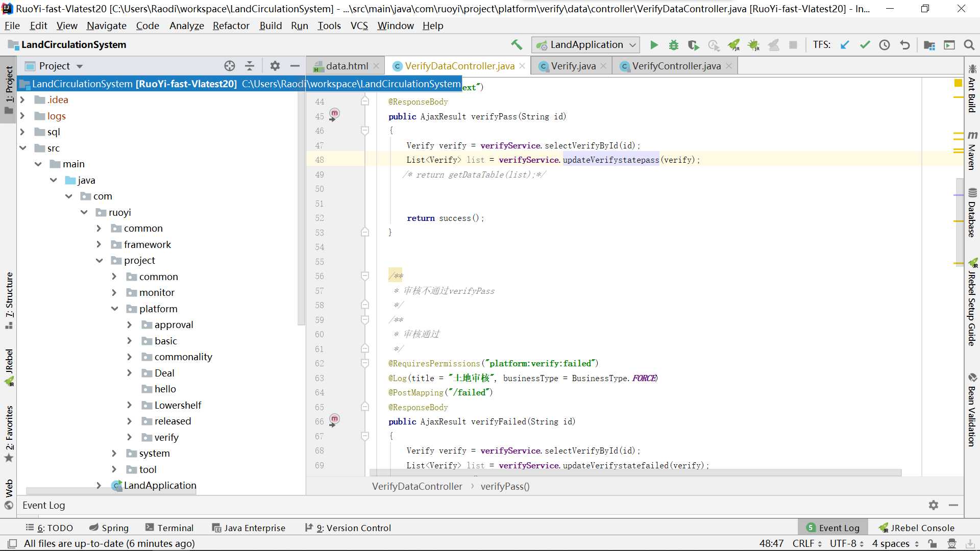Open the JRebel Console
This screenshot has width=980, height=551.
[917, 528]
